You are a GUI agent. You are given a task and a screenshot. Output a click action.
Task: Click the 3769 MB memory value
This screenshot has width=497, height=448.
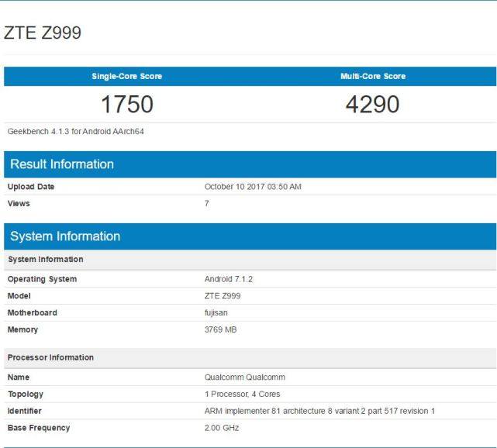(221, 329)
